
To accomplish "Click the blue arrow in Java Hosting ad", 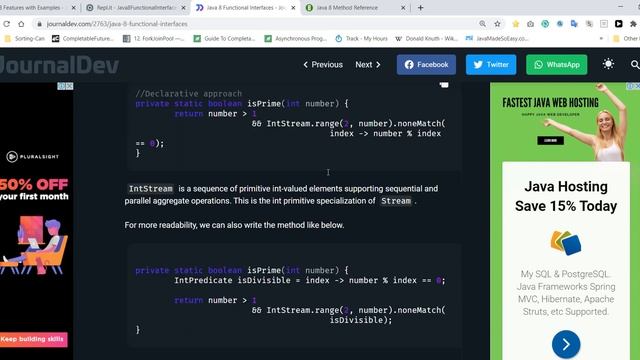I will pyautogui.click(x=566, y=344).
